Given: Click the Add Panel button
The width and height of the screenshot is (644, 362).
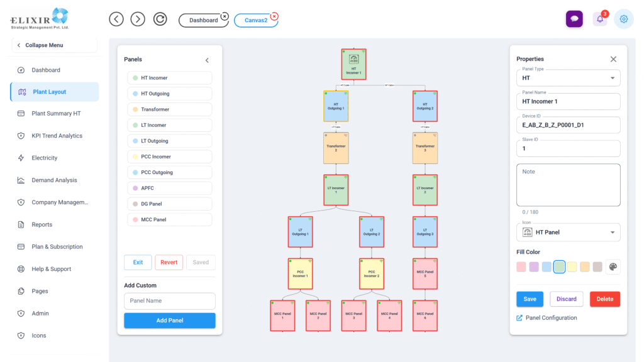Looking at the screenshot, I should (169, 321).
